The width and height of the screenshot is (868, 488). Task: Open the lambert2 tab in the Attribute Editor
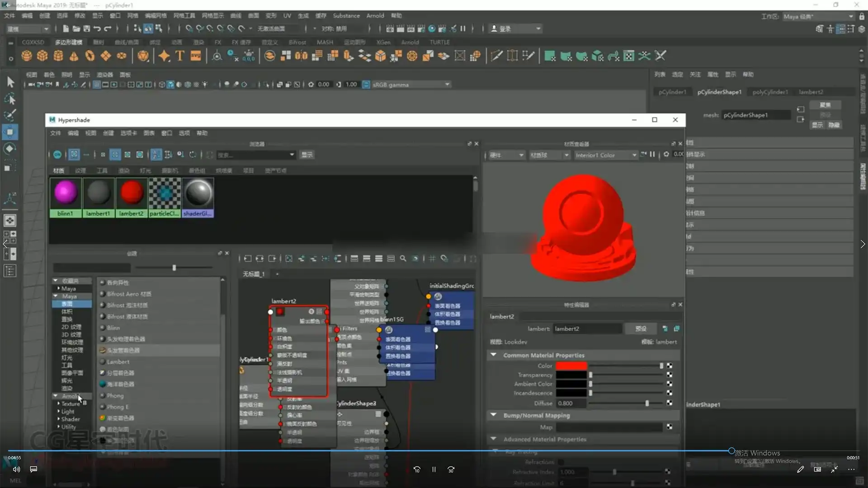pyautogui.click(x=811, y=92)
